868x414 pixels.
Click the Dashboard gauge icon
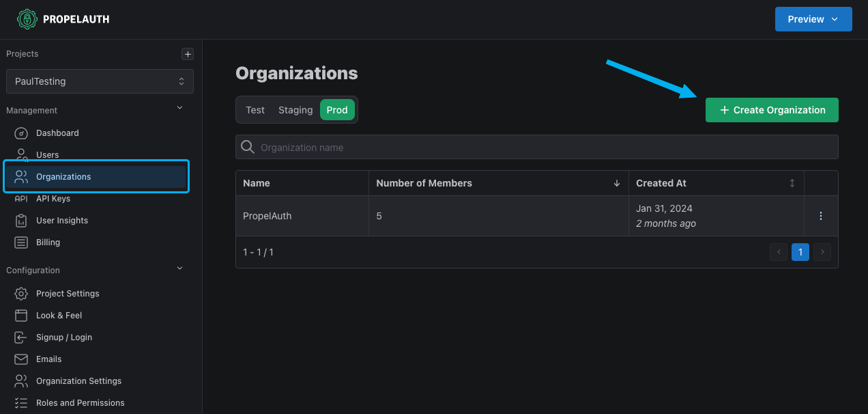tap(21, 133)
